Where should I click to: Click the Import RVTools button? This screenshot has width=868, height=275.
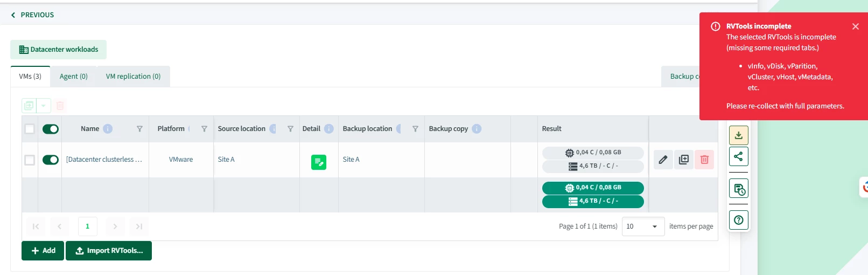pos(109,251)
